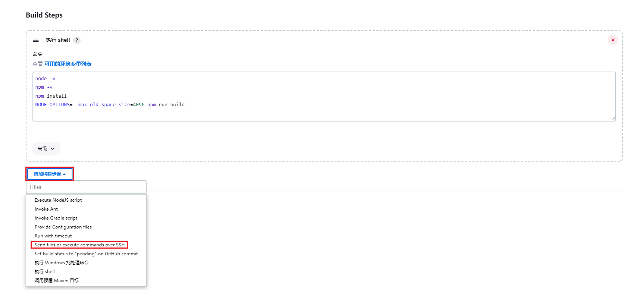
Task: Toggle the 增加构建步骤 dropdown button
Action: click(50, 174)
